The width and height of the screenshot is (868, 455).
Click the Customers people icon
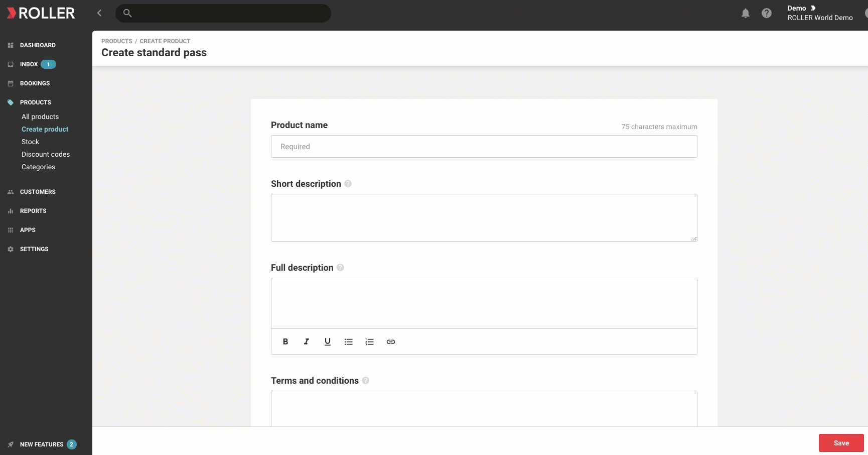tap(11, 192)
